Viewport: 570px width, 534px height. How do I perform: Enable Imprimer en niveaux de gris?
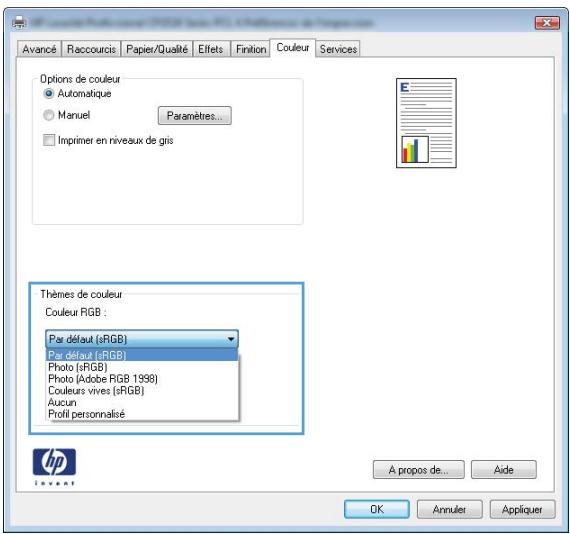(49, 140)
